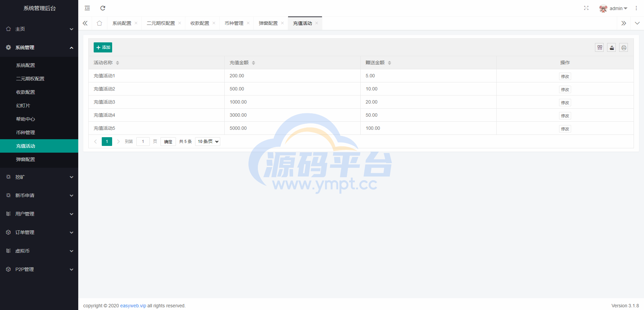
Task: Click the 100.00 bonus cell
Action: (428, 128)
